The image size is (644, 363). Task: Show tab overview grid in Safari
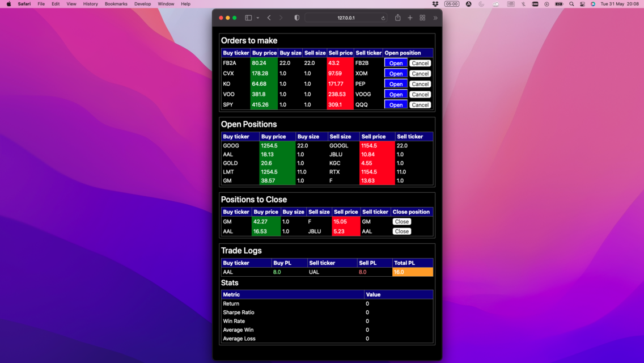(422, 18)
